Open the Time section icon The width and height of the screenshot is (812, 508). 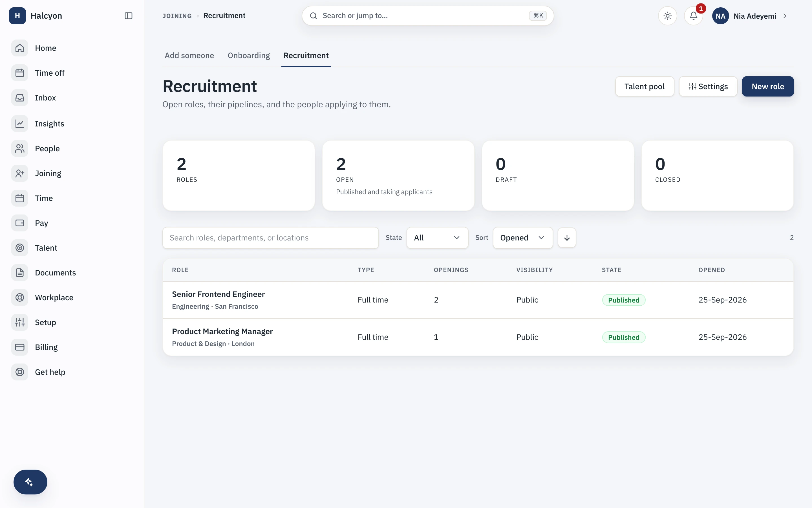pos(20,198)
